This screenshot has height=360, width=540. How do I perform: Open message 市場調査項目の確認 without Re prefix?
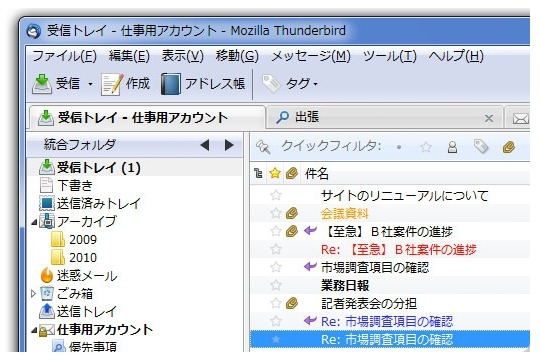click(x=375, y=268)
